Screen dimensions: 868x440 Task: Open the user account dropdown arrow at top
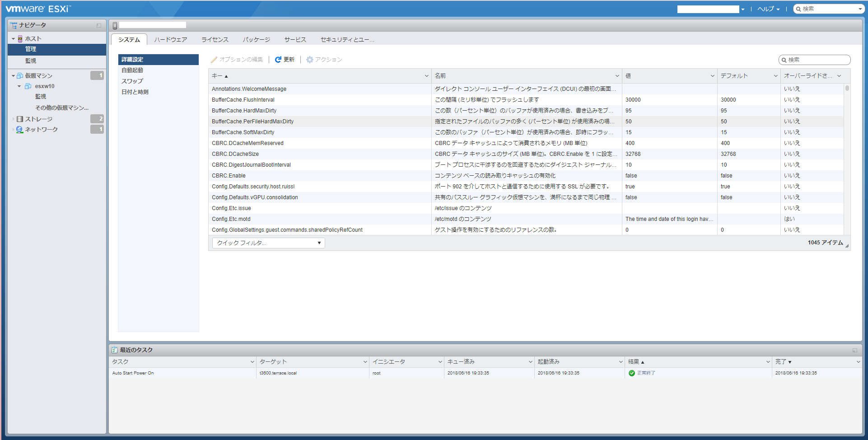743,9
